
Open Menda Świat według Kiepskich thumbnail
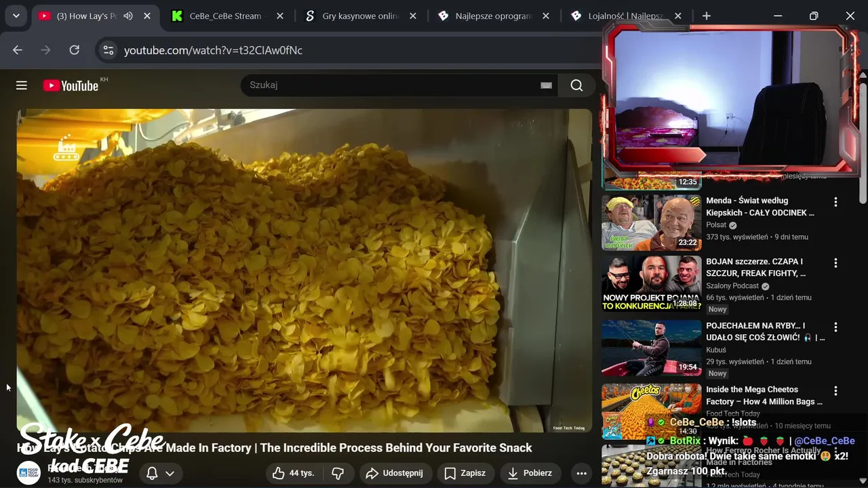[x=652, y=222]
